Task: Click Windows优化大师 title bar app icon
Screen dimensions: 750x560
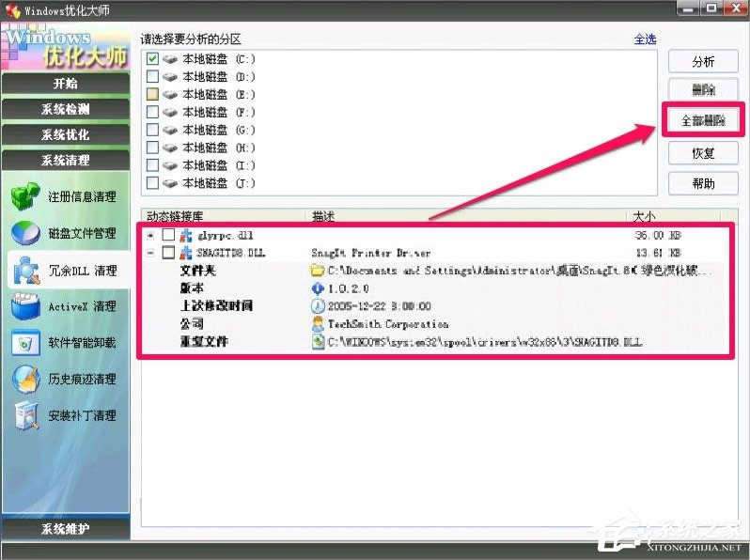Action: (x=12, y=10)
